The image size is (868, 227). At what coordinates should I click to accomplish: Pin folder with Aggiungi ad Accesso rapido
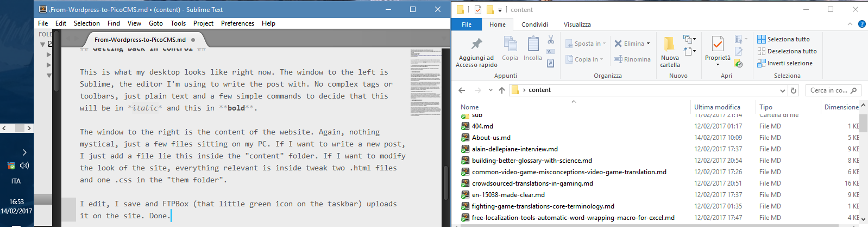point(476,53)
